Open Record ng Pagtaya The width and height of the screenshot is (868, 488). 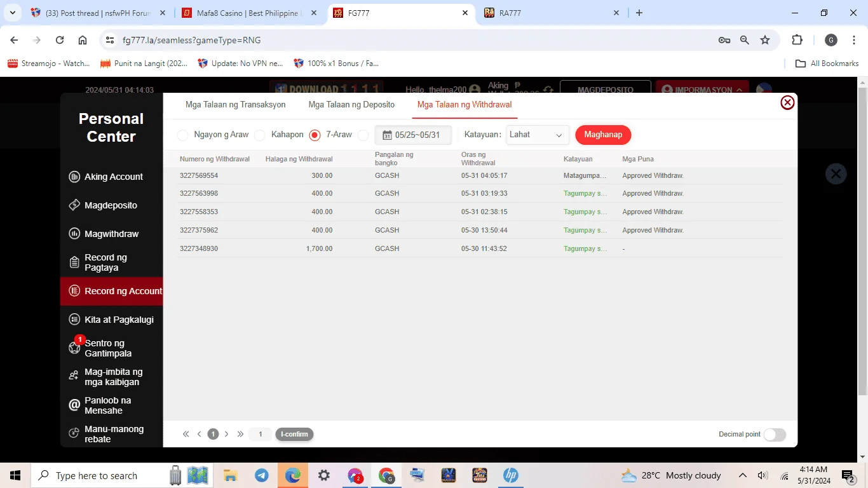[111, 262]
